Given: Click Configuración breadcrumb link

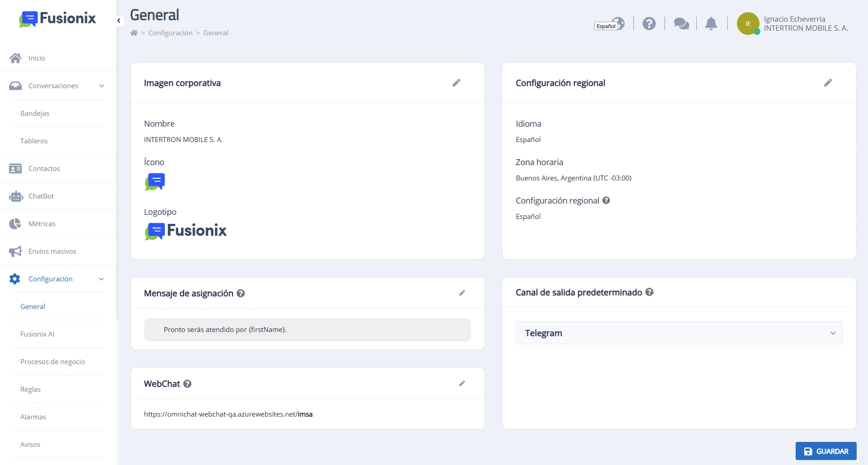Looking at the screenshot, I should coord(170,33).
